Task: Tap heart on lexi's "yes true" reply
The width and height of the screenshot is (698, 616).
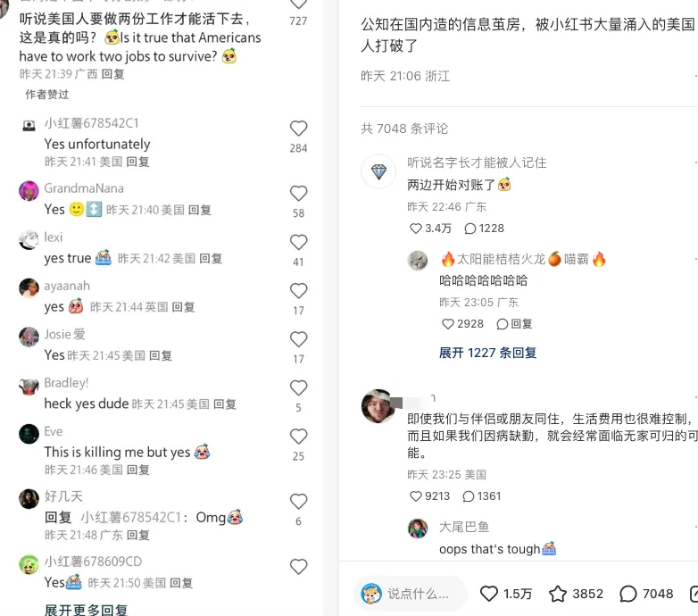Action: tap(298, 243)
